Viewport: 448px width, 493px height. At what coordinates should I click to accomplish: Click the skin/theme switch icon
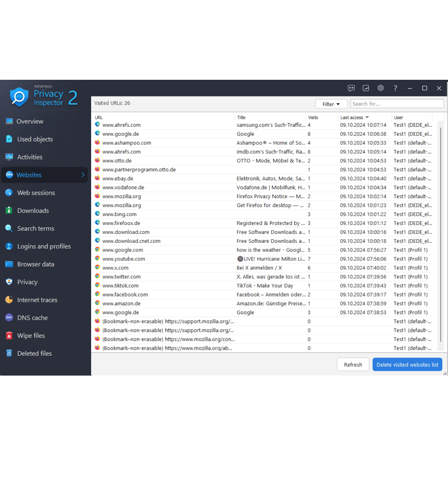pyautogui.click(x=366, y=88)
